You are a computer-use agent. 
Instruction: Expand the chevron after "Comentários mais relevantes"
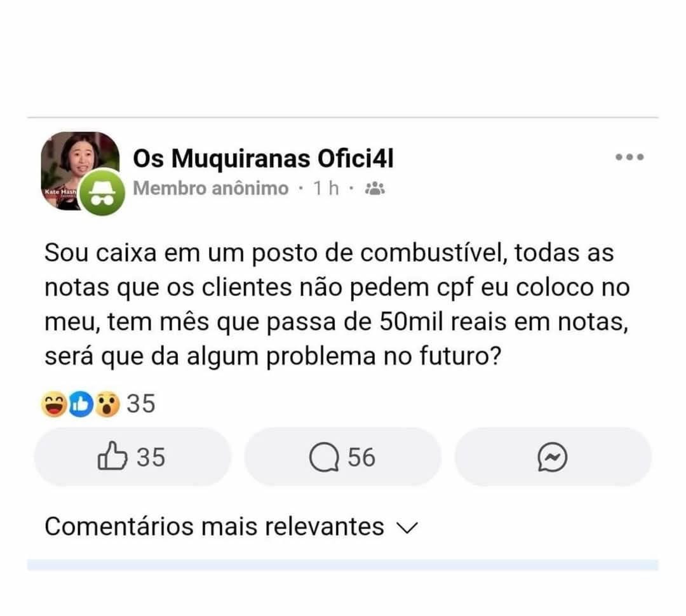pos(405,528)
